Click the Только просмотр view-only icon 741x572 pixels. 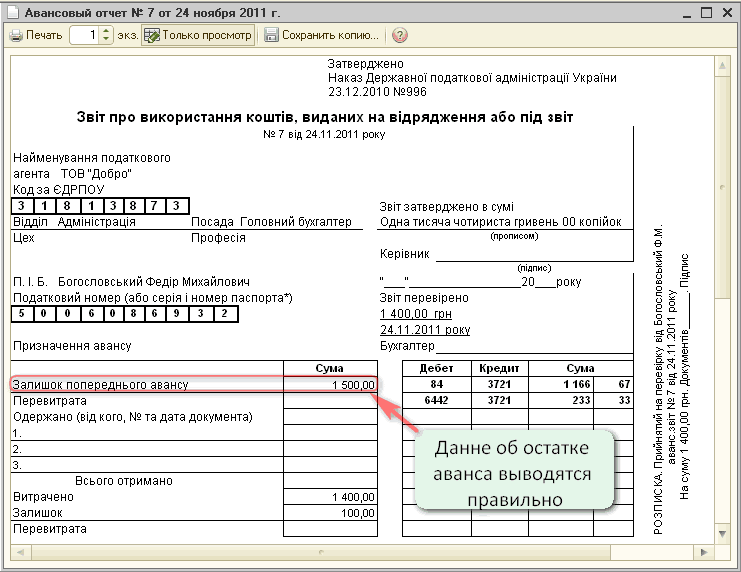(x=152, y=35)
